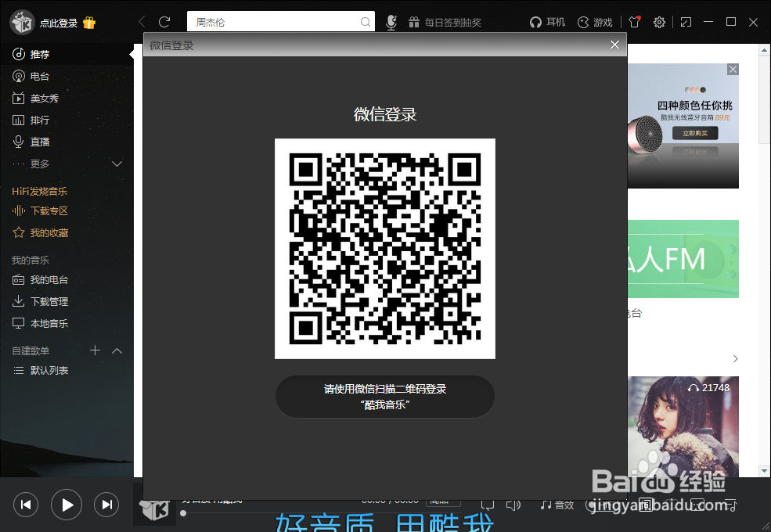Minimize the Kuwo window

coord(708,22)
